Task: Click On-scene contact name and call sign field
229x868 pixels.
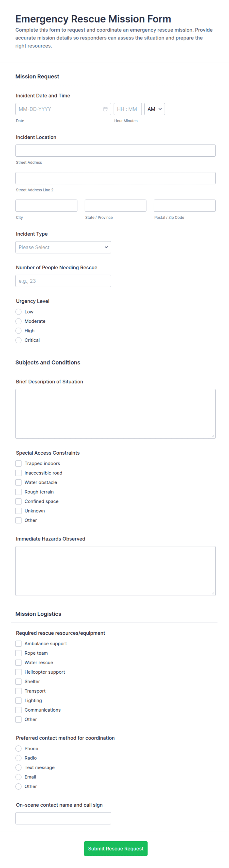Action: [63, 818]
